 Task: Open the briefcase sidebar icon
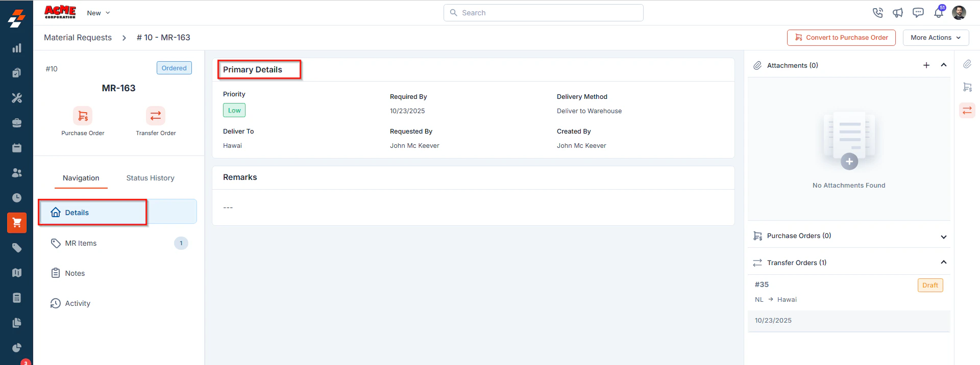(17, 123)
